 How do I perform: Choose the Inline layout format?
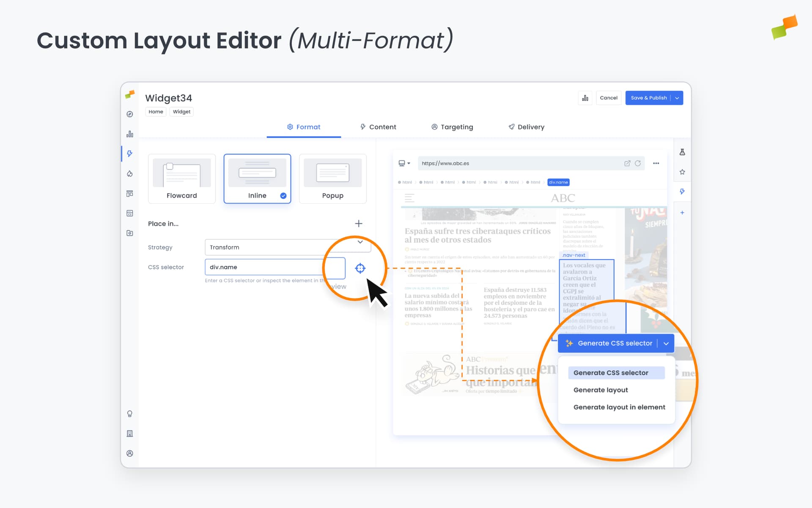(x=257, y=178)
